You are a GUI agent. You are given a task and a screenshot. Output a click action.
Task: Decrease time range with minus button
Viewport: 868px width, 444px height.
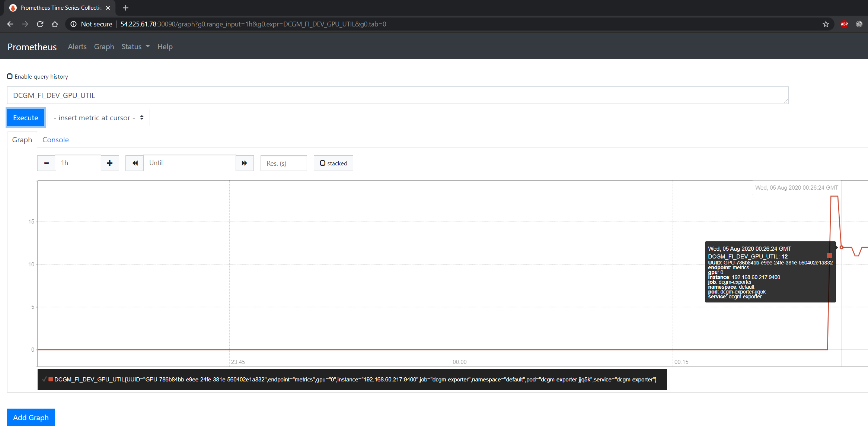coord(47,163)
